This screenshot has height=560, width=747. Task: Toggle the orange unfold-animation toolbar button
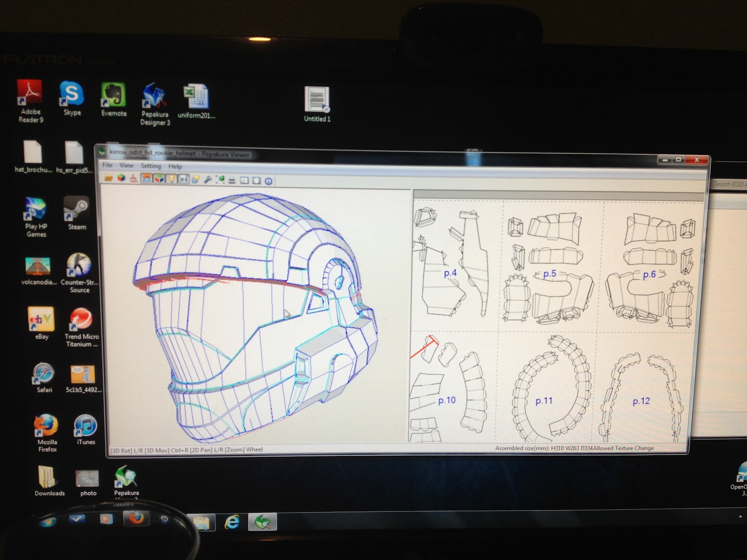point(147,179)
